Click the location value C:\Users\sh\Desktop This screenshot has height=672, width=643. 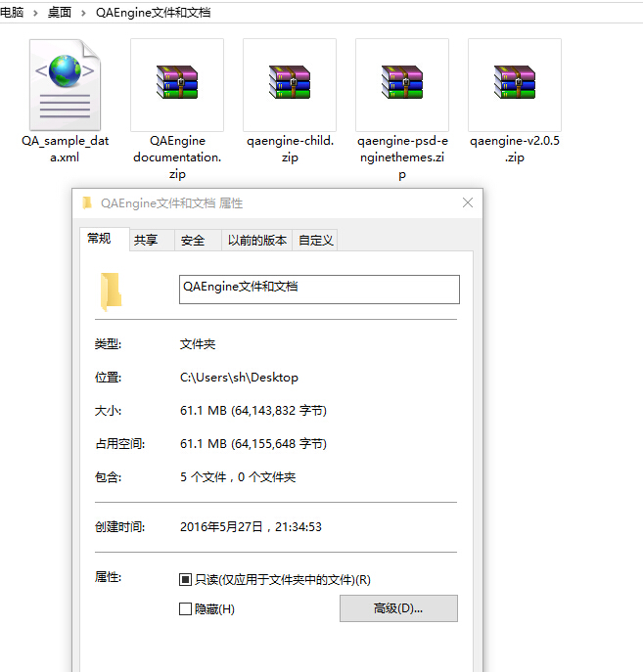(239, 378)
